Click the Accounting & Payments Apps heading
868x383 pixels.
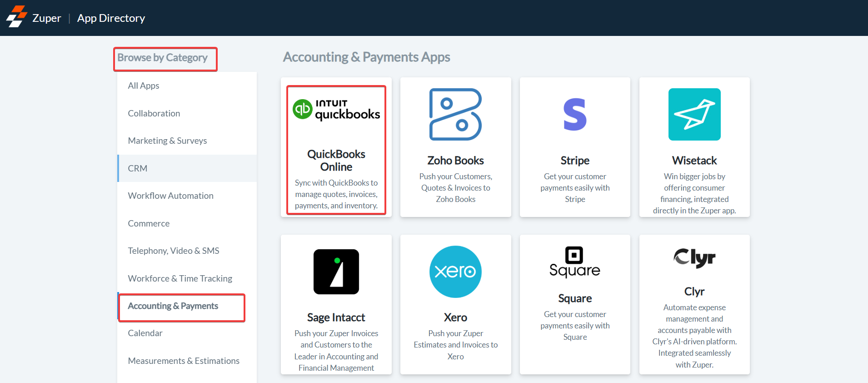click(x=367, y=57)
